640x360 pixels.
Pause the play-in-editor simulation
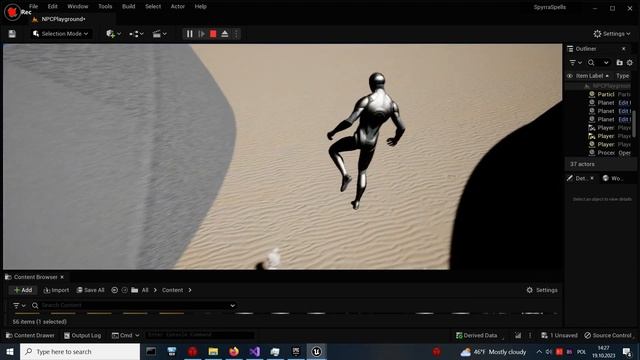[189, 34]
